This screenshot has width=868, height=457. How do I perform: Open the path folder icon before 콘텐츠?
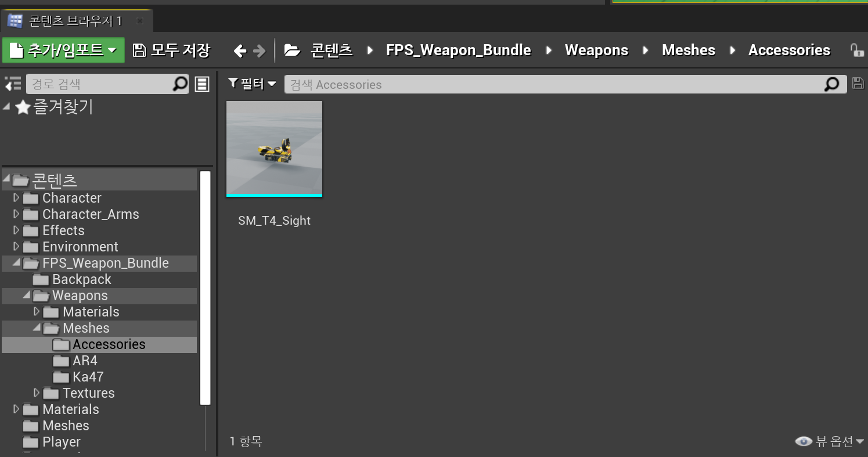(x=292, y=51)
